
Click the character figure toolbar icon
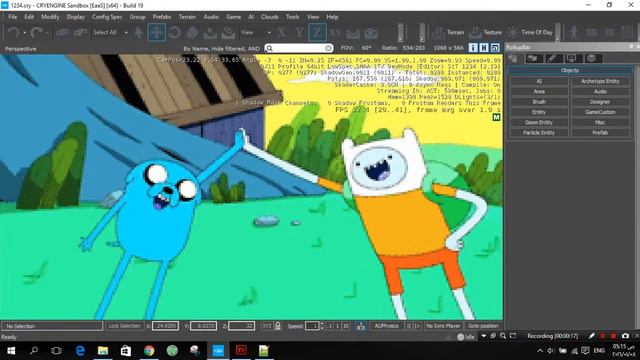[574, 32]
